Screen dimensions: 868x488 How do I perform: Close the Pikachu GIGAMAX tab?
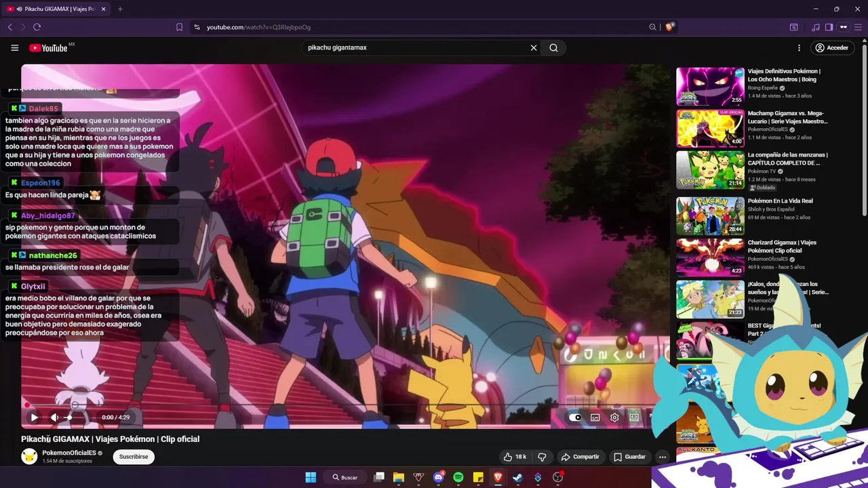click(x=103, y=9)
